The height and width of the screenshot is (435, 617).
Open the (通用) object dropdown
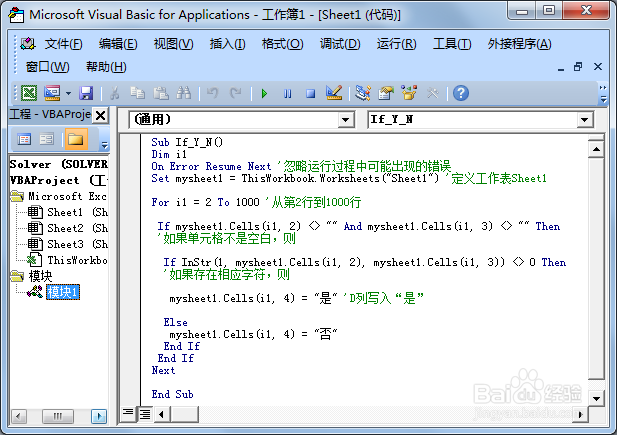pyautogui.click(x=345, y=119)
